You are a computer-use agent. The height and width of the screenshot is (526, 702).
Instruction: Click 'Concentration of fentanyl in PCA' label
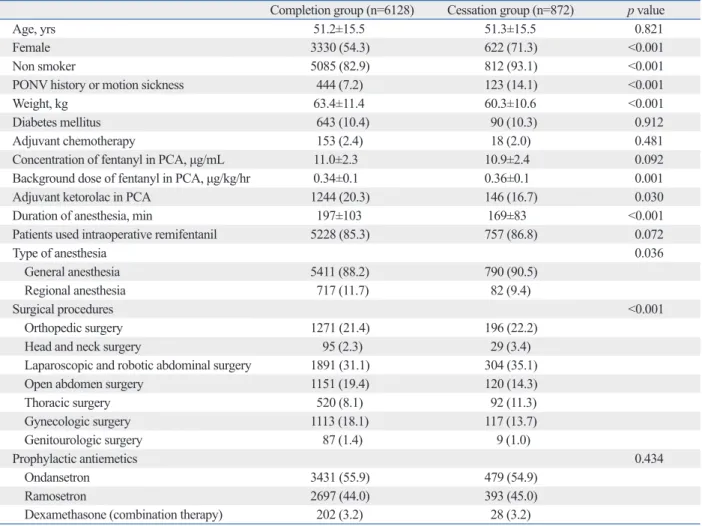click(118, 160)
